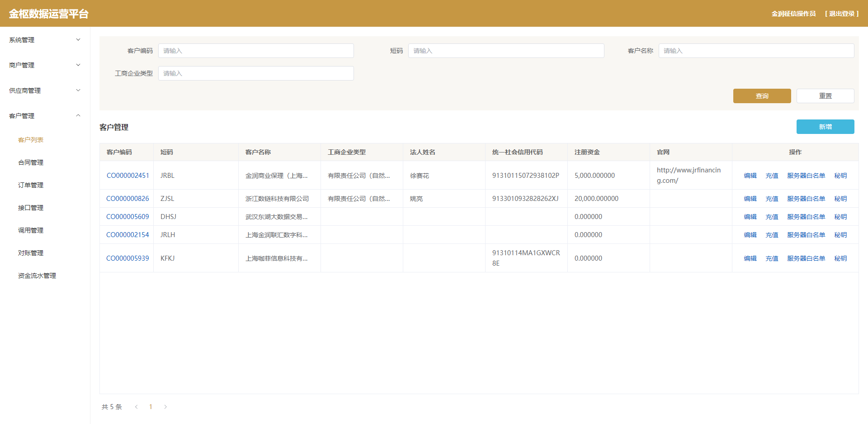Expand the 商户管理 menu chevron
Screen dimensions: 868x424
pos(78,65)
